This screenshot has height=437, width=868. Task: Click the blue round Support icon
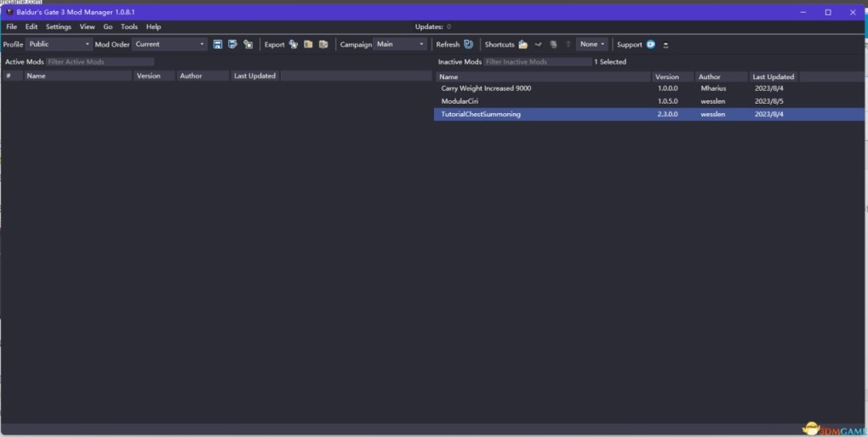651,44
